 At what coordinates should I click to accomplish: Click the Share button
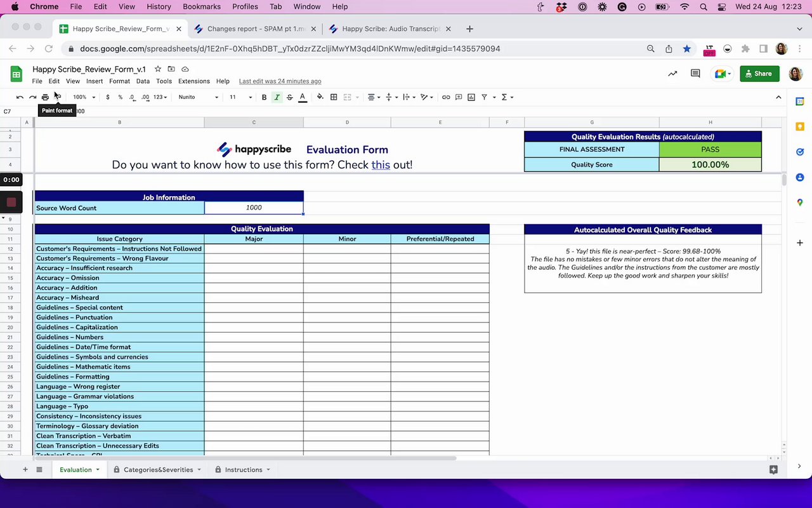click(759, 74)
